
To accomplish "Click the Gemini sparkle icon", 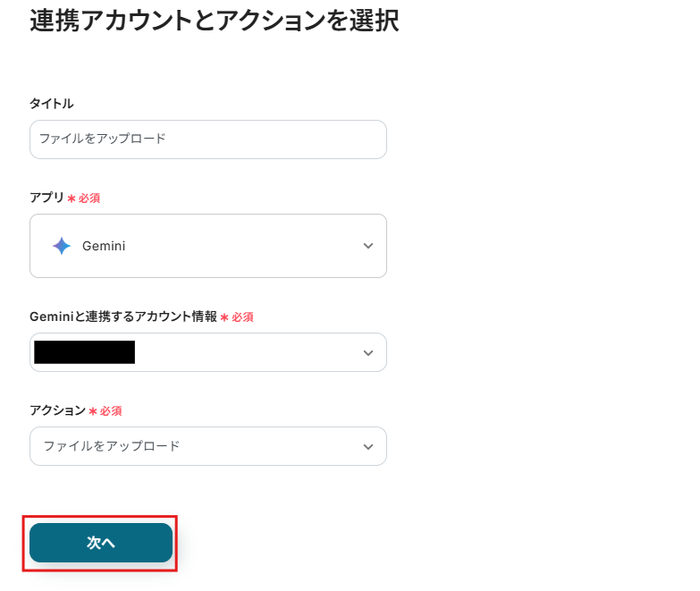I will tap(61, 246).
